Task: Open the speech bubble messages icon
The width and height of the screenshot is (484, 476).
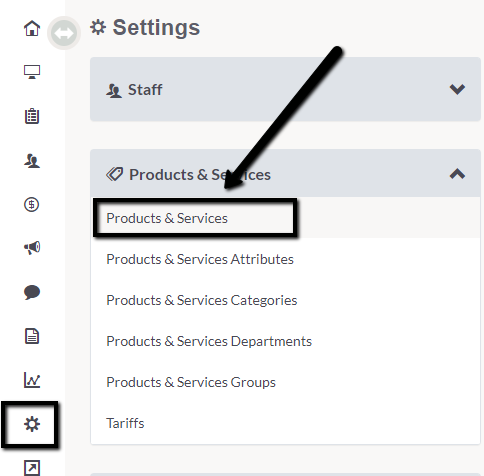Action: pyautogui.click(x=32, y=292)
